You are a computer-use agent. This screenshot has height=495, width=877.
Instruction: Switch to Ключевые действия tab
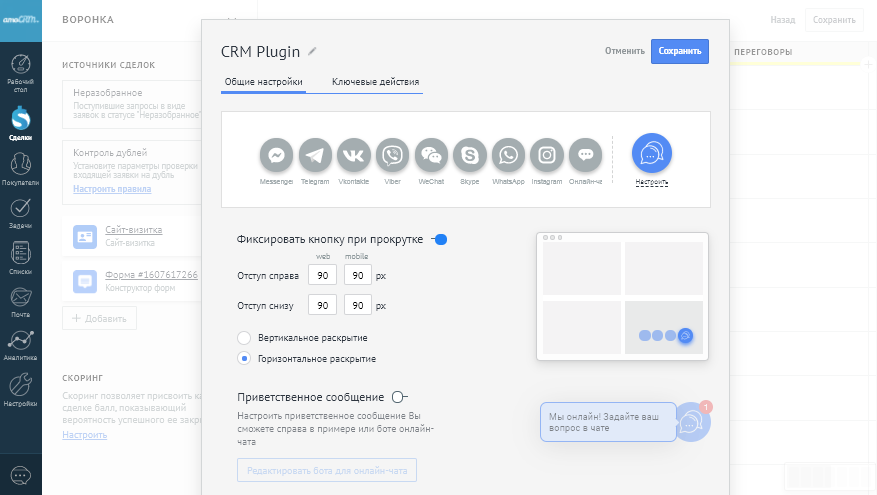pos(375,82)
